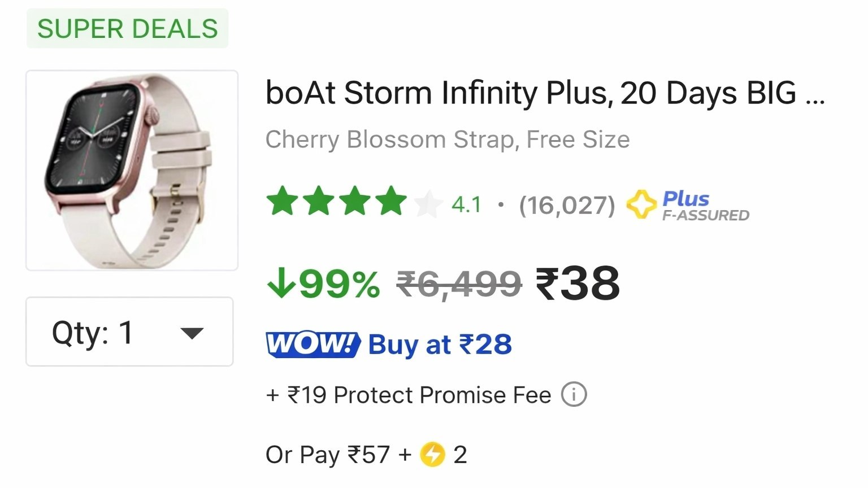
Task: Click the Cherry Blossom Strap variant text
Action: click(x=448, y=140)
